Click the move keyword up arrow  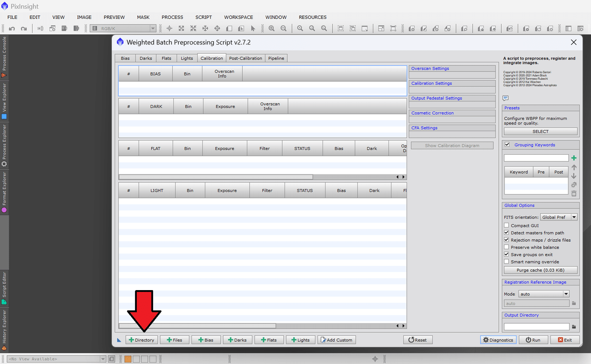(x=574, y=167)
